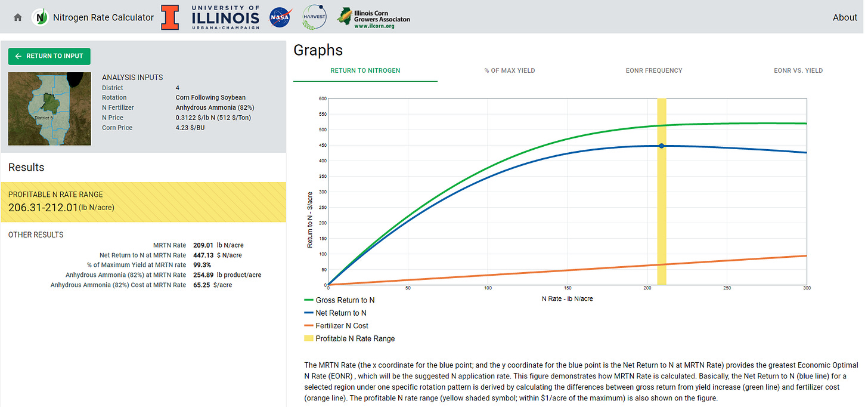
Task: Toggle the Gross Return to N legend entry
Action: 339,300
